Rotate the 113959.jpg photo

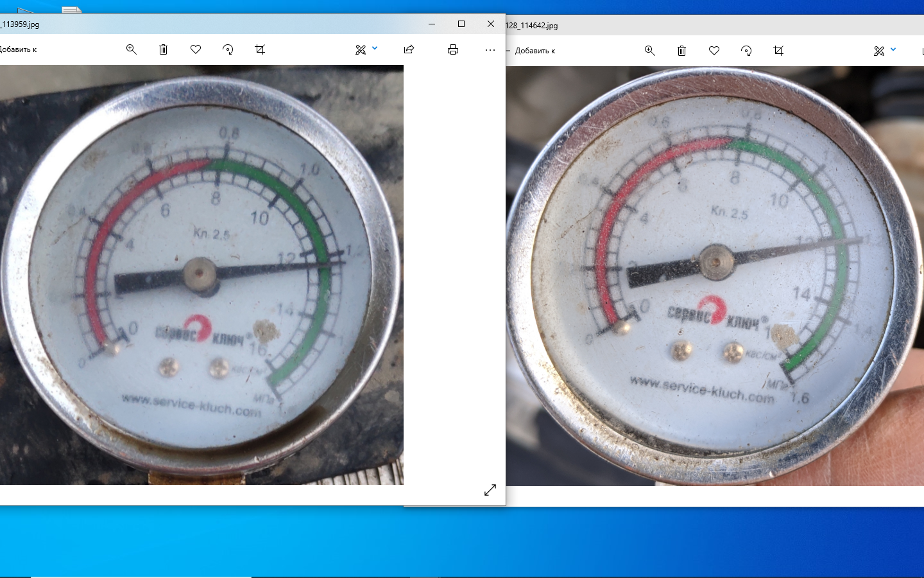[x=228, y=49]
